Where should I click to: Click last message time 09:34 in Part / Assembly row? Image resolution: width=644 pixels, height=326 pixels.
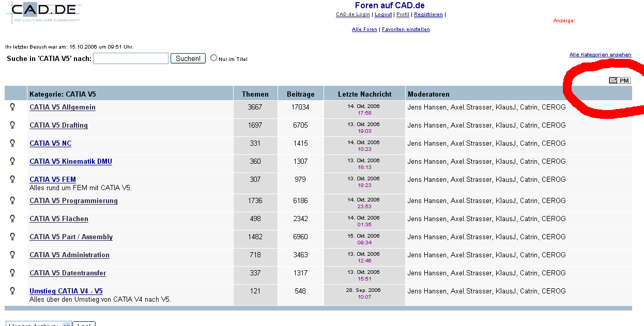pos(365,242)
